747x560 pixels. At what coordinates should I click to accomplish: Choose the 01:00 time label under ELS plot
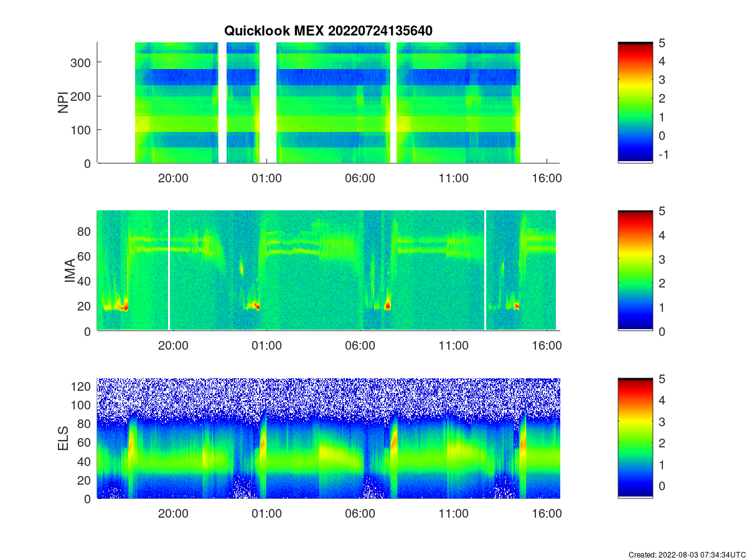(266, 513)
